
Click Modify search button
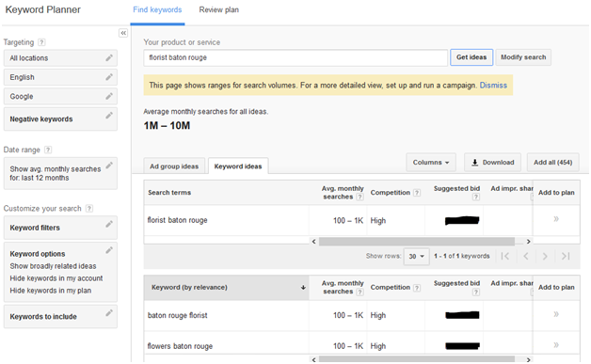coord(523,57)
